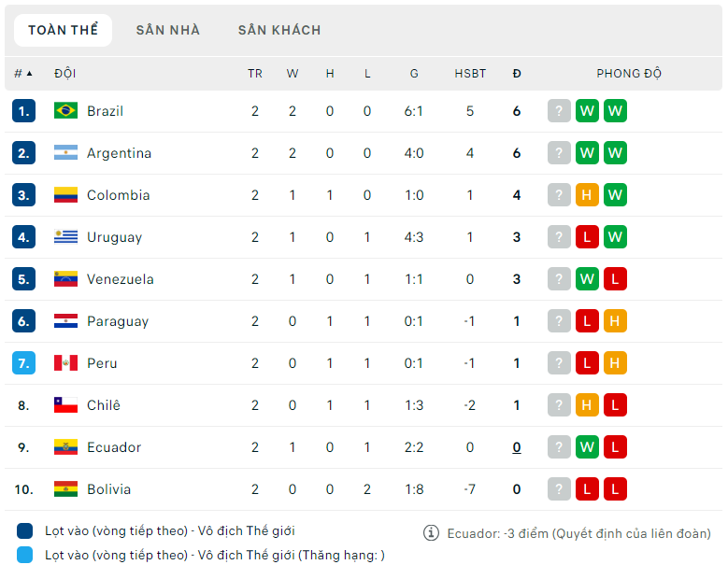Open the Colombia team link
Viewport: 728px width, 579px height.
pyautogui.click(x=118, y=195)
